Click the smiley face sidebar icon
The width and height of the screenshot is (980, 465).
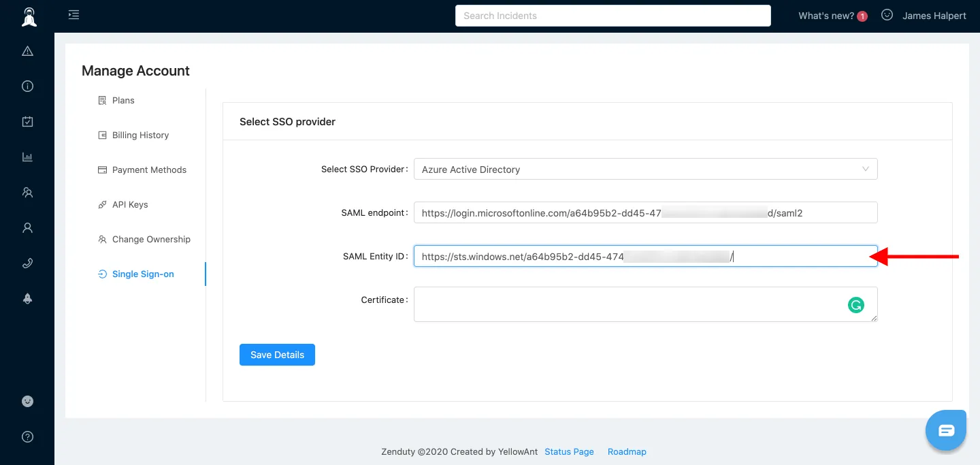(x=27, y=402)
